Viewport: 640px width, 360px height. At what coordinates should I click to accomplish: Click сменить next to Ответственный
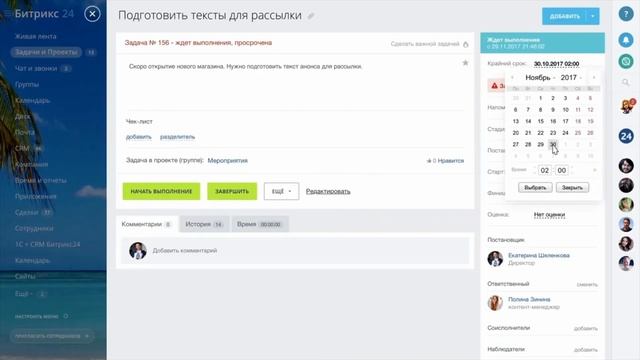coord(587,284)
